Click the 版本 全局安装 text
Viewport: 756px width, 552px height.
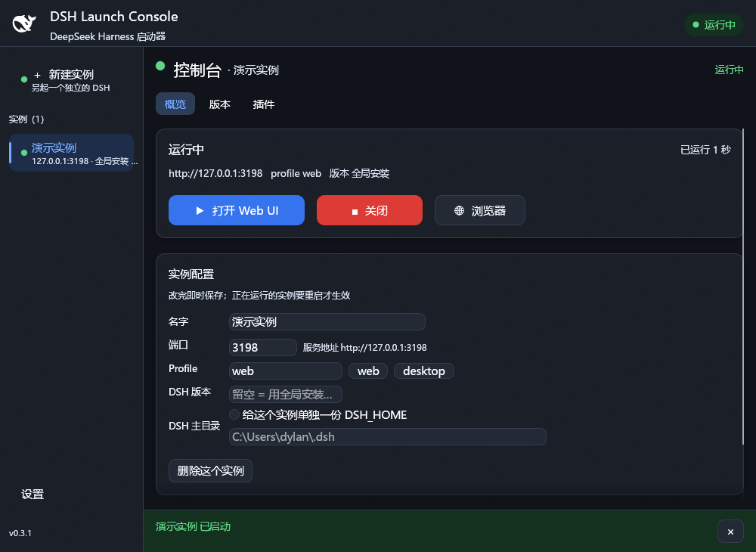tap(359, 174)
